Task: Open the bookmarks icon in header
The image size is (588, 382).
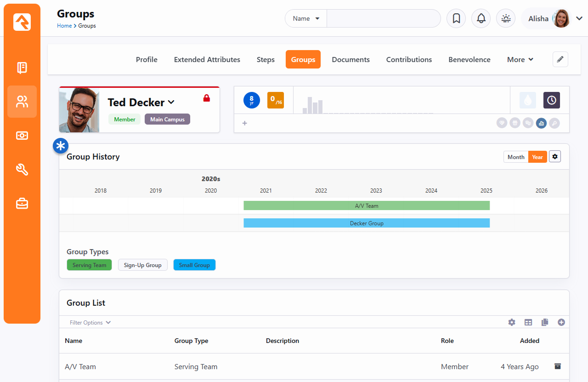Action: tap(456, 18)
